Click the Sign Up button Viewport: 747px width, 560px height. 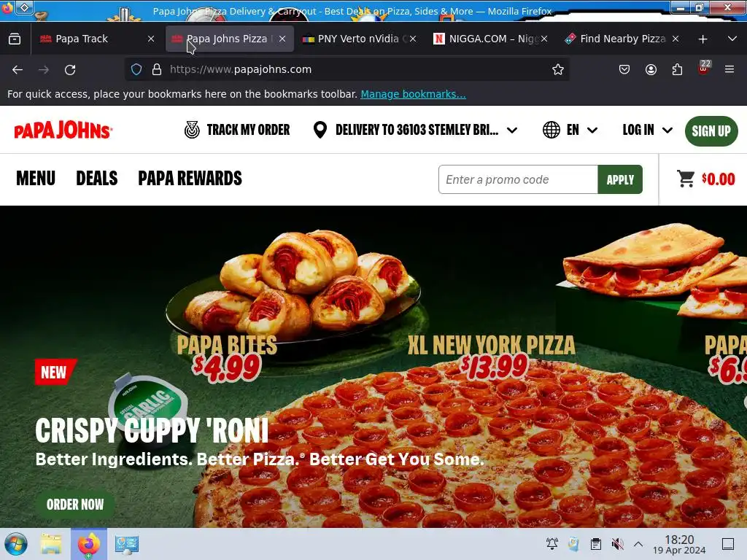(x=711, y=131)
